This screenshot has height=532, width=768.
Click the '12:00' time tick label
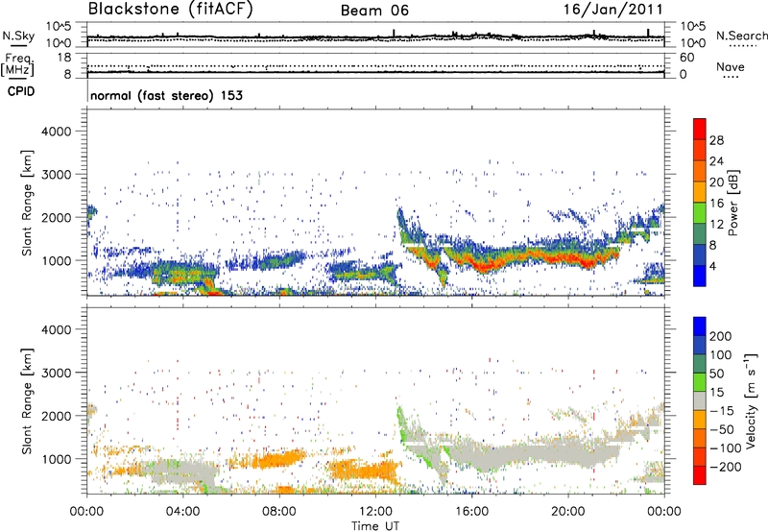click(375, 512)
